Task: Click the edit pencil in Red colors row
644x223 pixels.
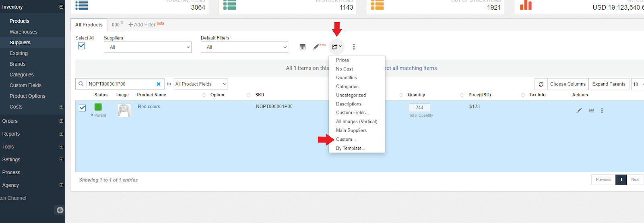Action: pos(579,110)
